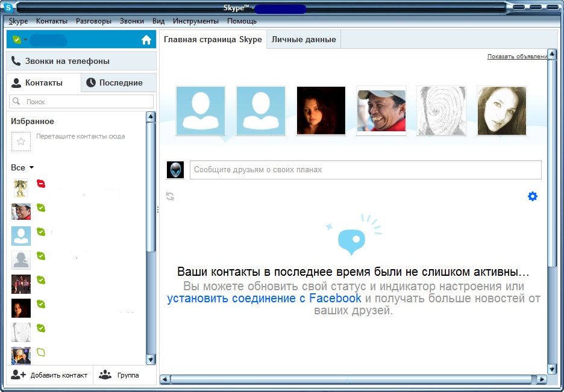Click the hollow green offline status icon
This screenshot has width=564, height=392.
(41, 352)
